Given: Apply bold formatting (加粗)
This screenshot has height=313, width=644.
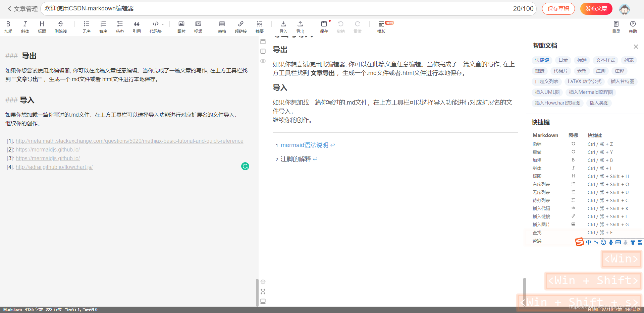Looking at the screenshot, I should tap(8, 27).
